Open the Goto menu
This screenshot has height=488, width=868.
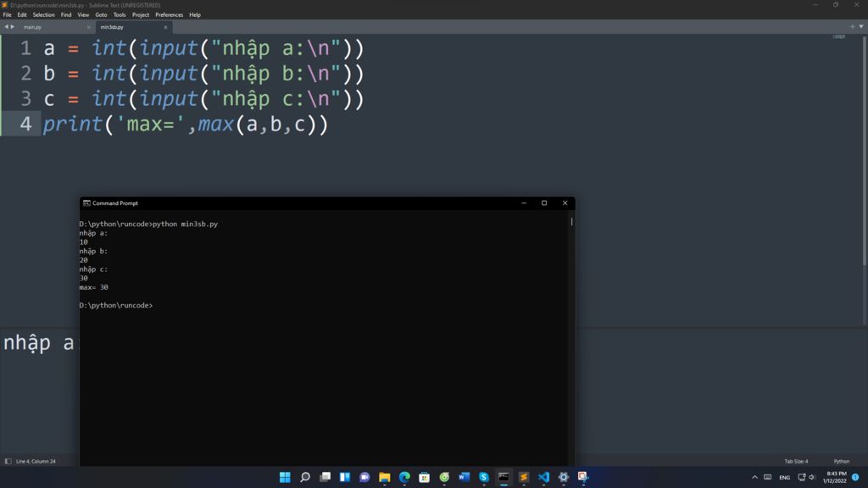[x=102, y=15]
